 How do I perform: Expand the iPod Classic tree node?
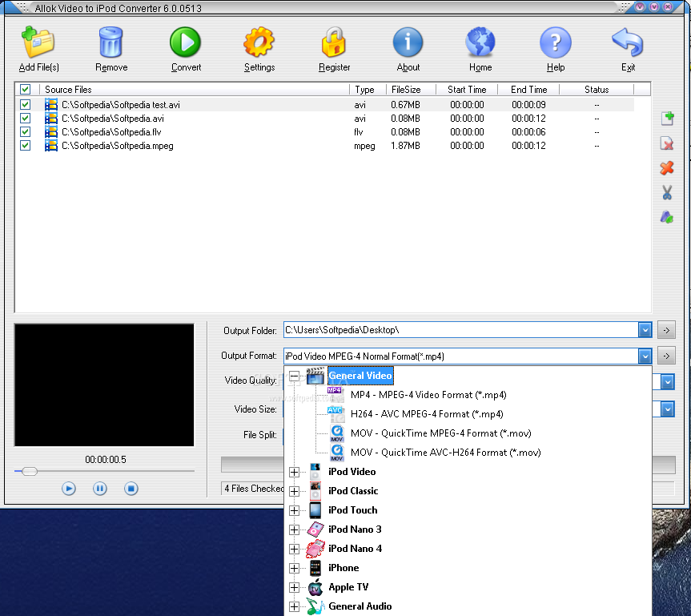pyautogui.click(x=295, y=491)
